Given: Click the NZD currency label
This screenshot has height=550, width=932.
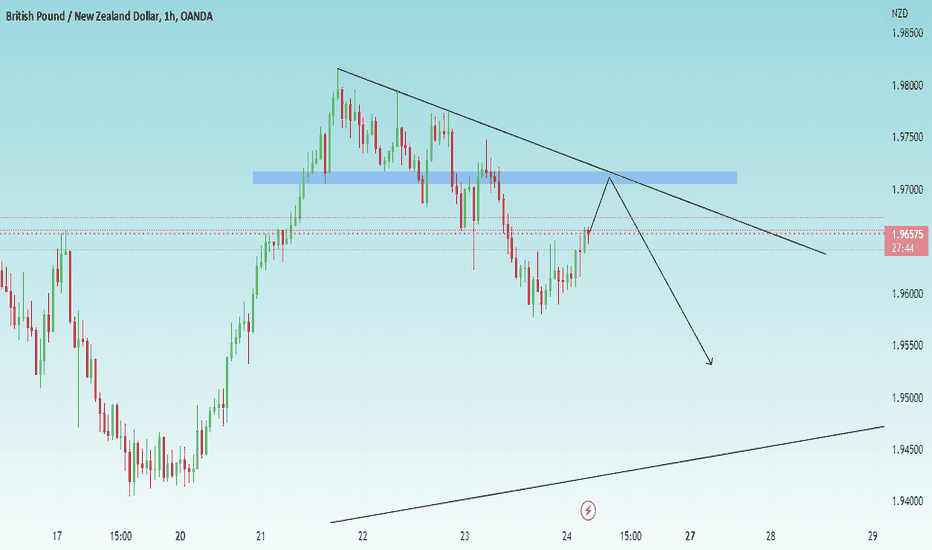Looking at the screenshot, I should pos(899,13).
